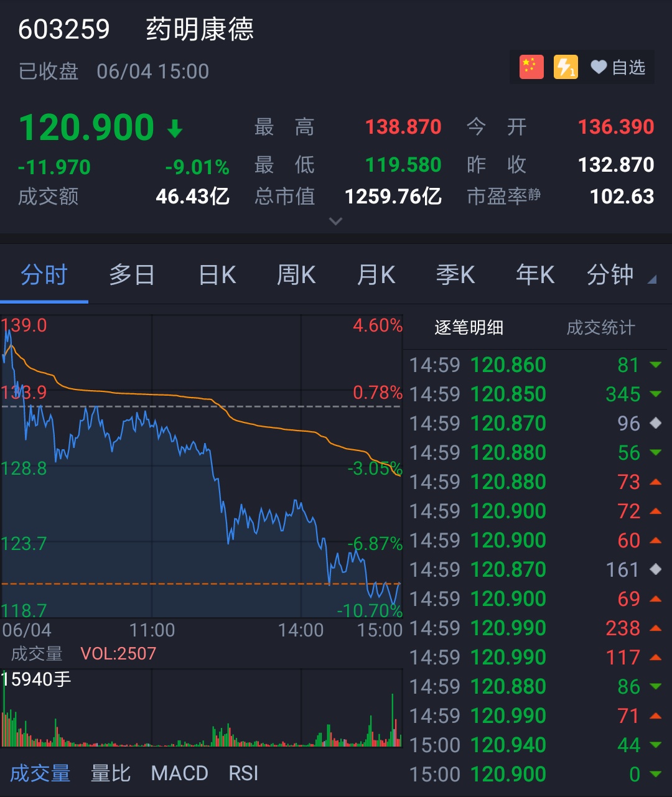Tap the 今开 value 136.390
Image resolution: width=672 pixels, height=797 pixels.
[616, 127]
